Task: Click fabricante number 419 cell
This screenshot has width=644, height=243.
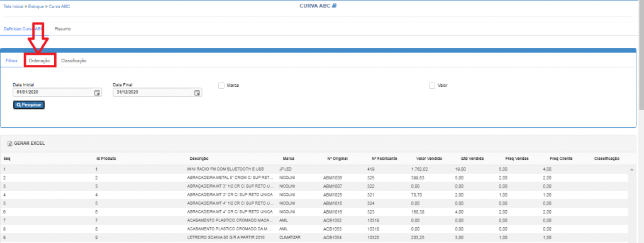Action: click(371, 169)
